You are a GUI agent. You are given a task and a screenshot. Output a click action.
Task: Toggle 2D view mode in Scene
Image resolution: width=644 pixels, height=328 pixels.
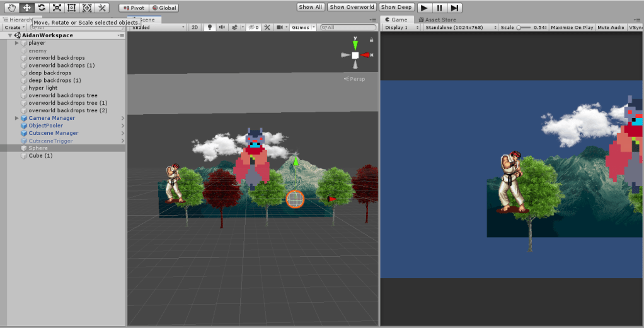point(195,28)
